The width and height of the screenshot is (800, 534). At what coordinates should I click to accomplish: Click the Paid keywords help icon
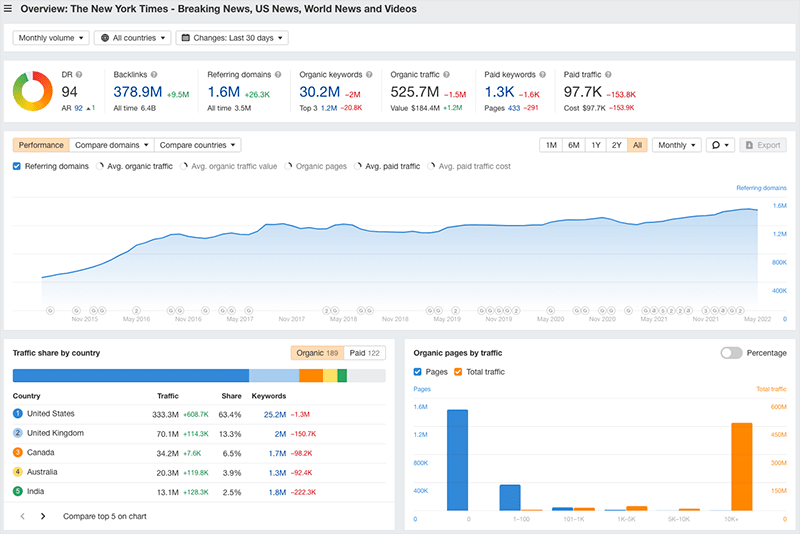[x=542, y=74]
